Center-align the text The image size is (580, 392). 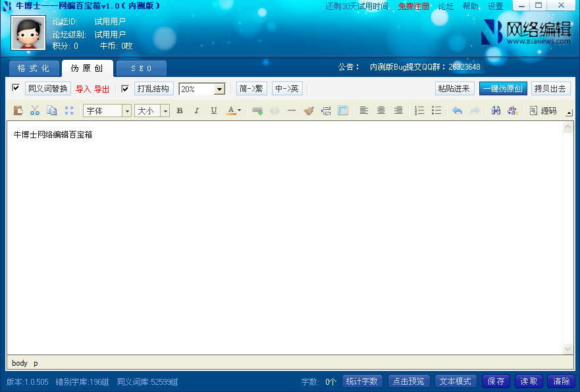(x=381, y=110)
